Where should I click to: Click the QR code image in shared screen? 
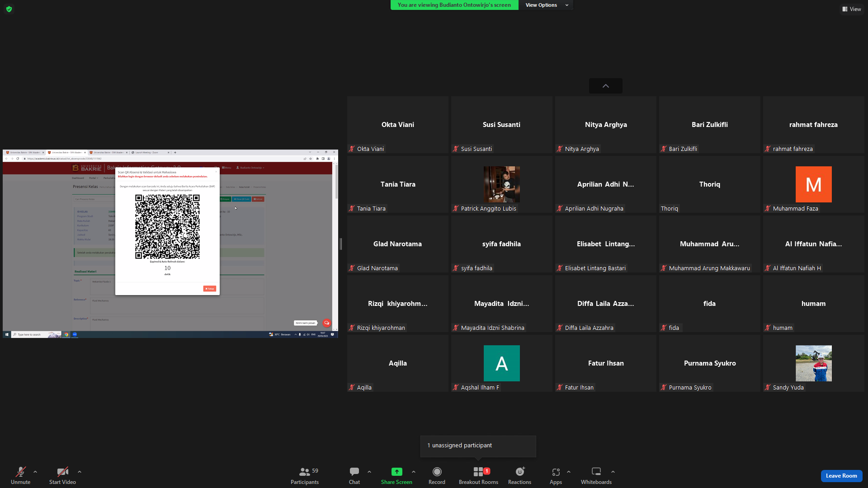(167, 227)
